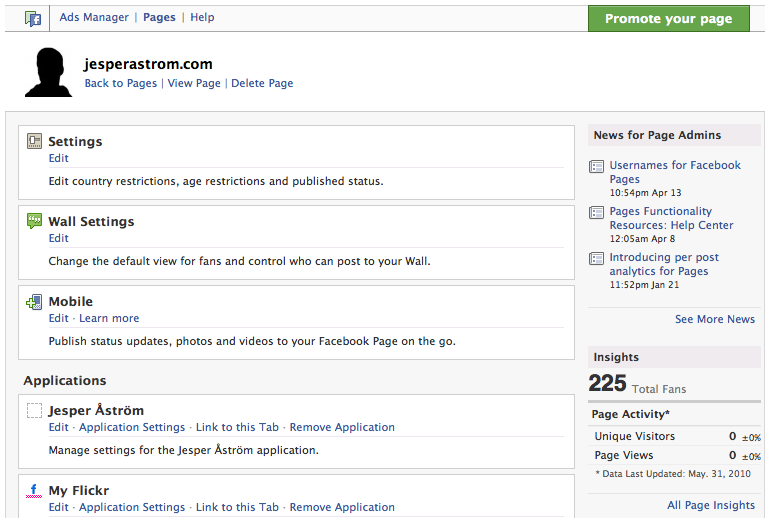Click the My Flickr application icon
Viewport: 775px width, 518px height.
coord(34,490)
